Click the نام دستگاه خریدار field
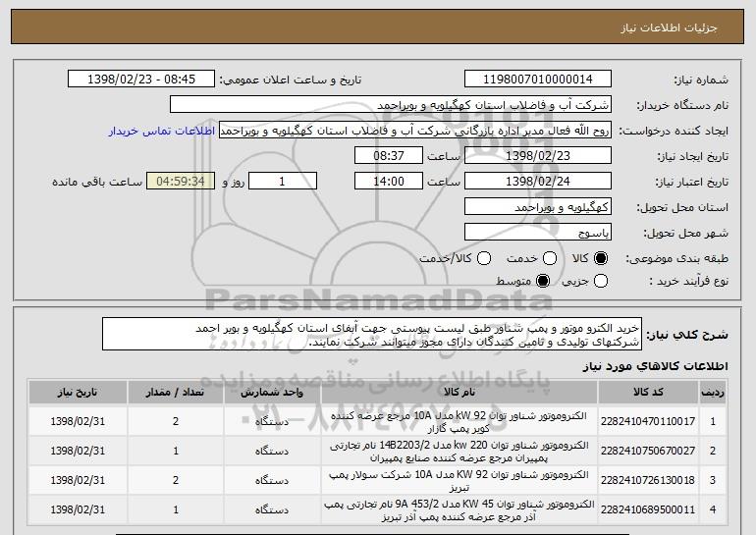This screenshot has width=756, height=535. [391, 105]
